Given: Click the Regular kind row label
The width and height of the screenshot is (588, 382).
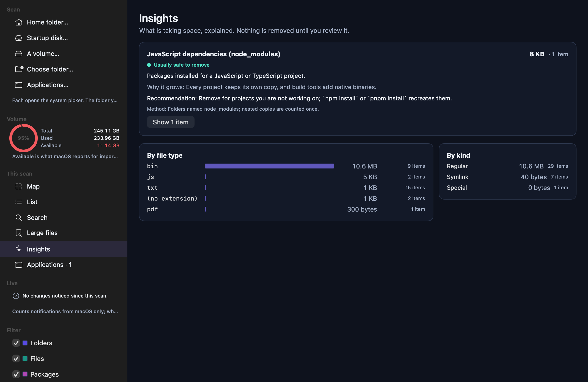Looking at the screenshot, I should click(x=457, y=166).
